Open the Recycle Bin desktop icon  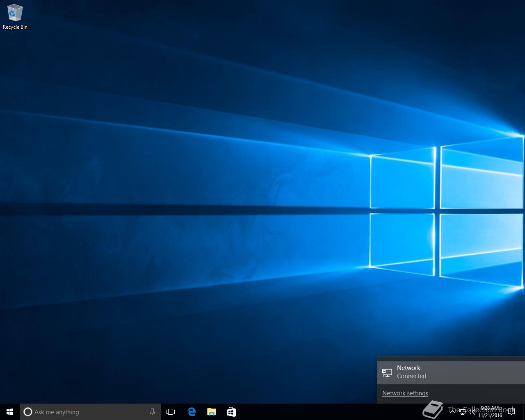coord(15,17)
